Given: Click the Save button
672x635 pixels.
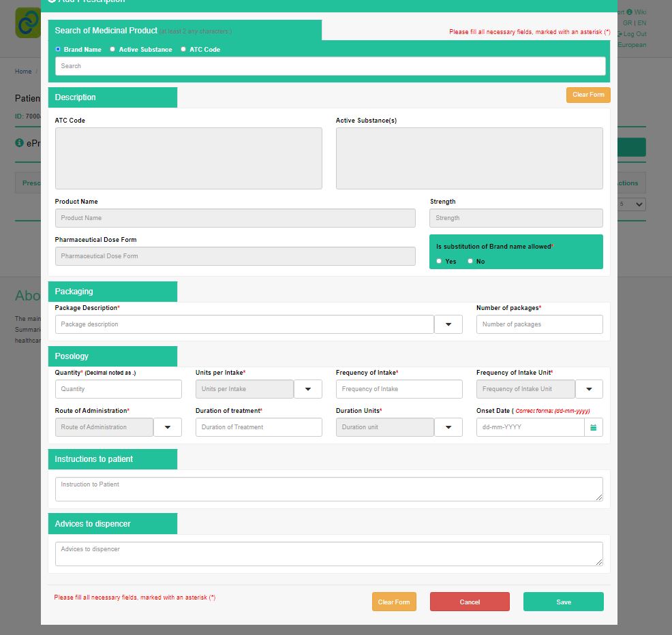Looking at the screenshot, I should (563, 602).
